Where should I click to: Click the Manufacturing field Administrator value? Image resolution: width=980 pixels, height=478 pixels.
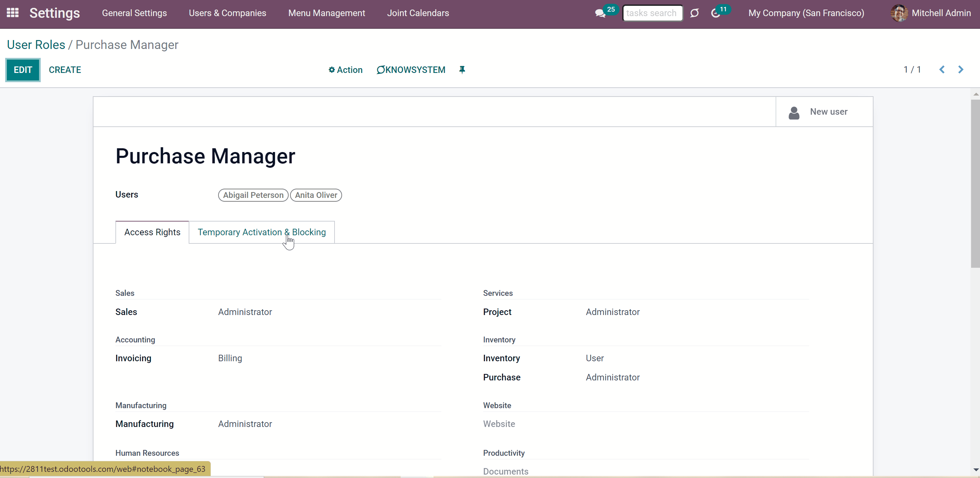coord(245,424)
